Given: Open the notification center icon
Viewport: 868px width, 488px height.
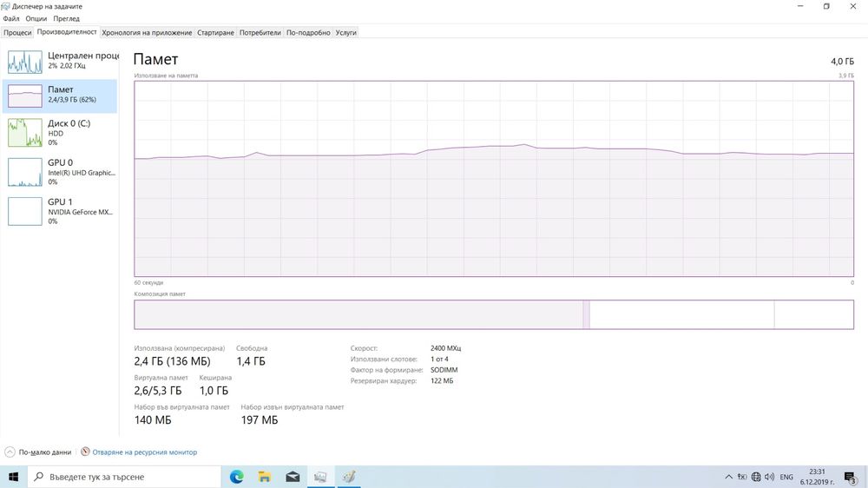Looking at the screenshot, I should [851, 477].
